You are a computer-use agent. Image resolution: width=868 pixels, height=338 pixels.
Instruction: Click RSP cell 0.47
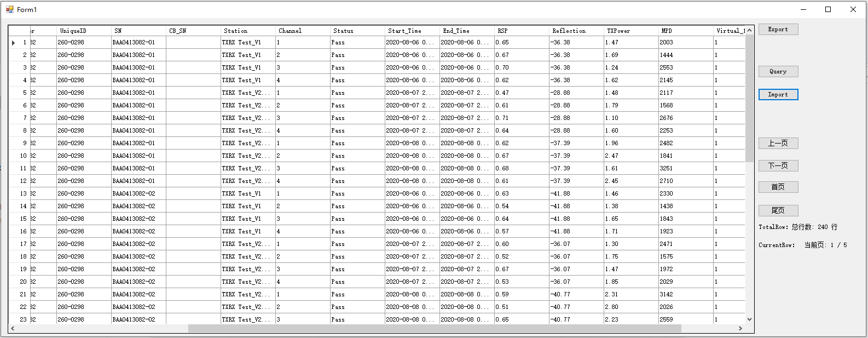pyautogui.click(x=522, y=93)
